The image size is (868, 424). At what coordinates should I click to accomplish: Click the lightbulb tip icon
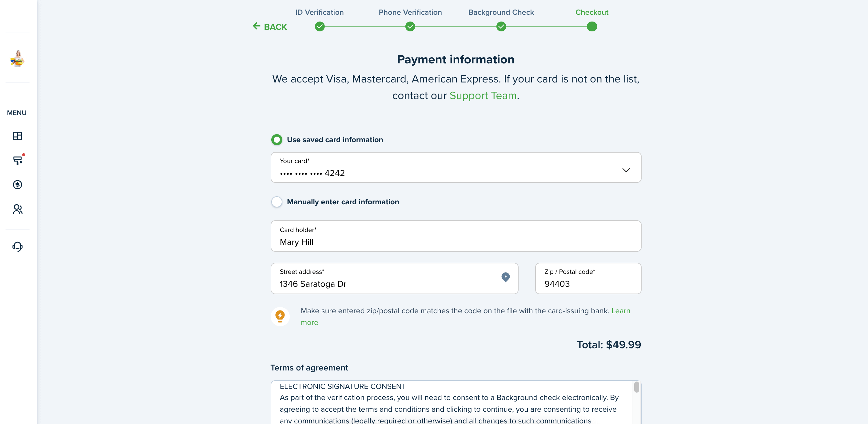tap(280, 317)
